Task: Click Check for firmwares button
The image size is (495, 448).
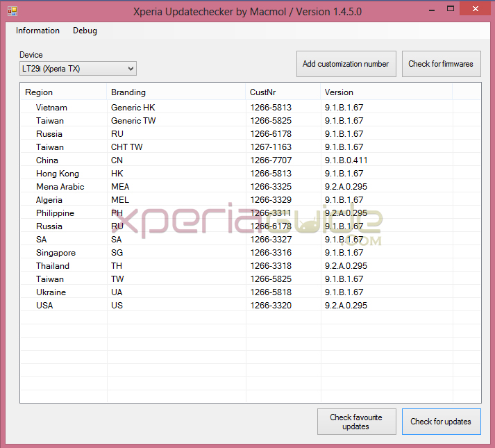Action: pyautogui.click(x=441, y=64)
